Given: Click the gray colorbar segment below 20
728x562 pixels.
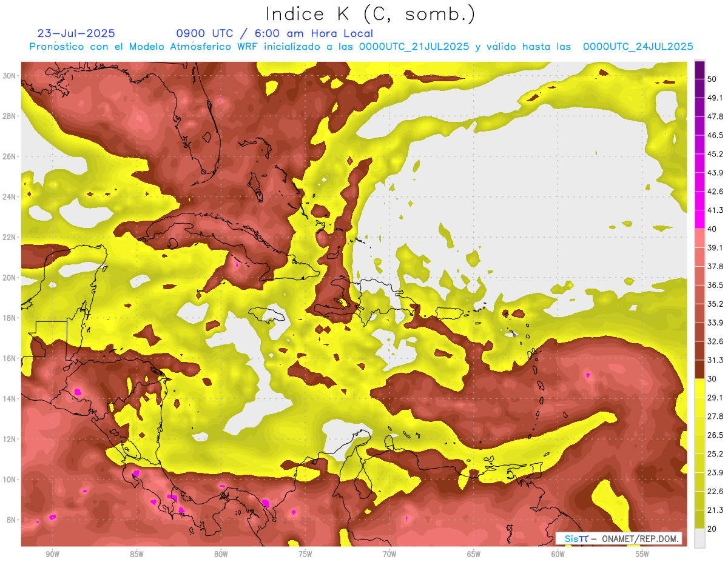Looking at the screenshot, I should click(x=699, y=538).
